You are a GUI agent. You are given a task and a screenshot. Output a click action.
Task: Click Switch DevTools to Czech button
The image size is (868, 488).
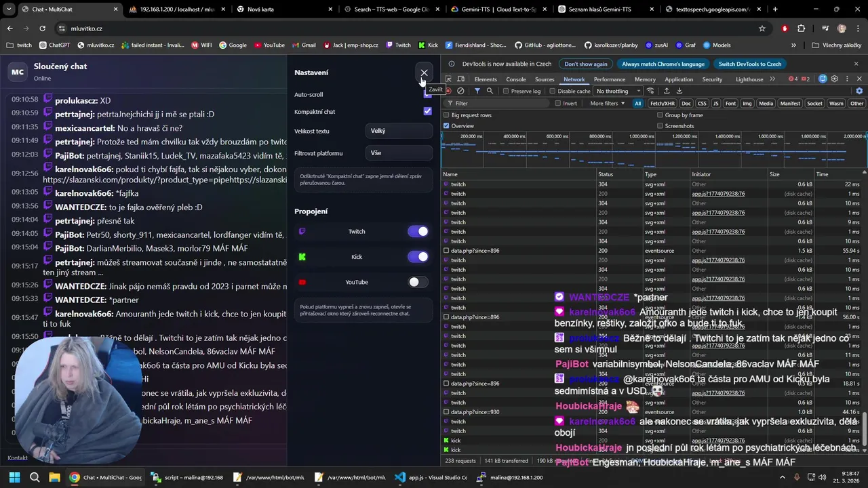point(750,64)
